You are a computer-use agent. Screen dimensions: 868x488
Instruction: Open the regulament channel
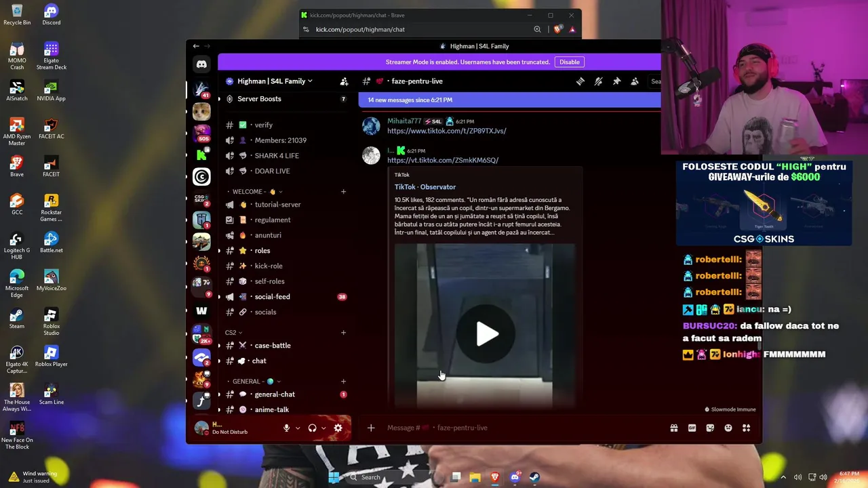click(x=287, y=220)
